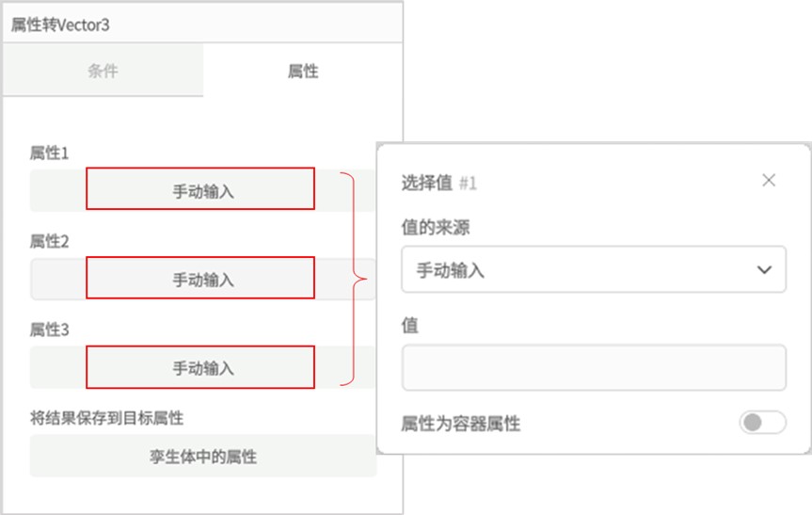Click 手动输入 button under 属性1
This screenshot has width=812, height=515.
[203, 190]
